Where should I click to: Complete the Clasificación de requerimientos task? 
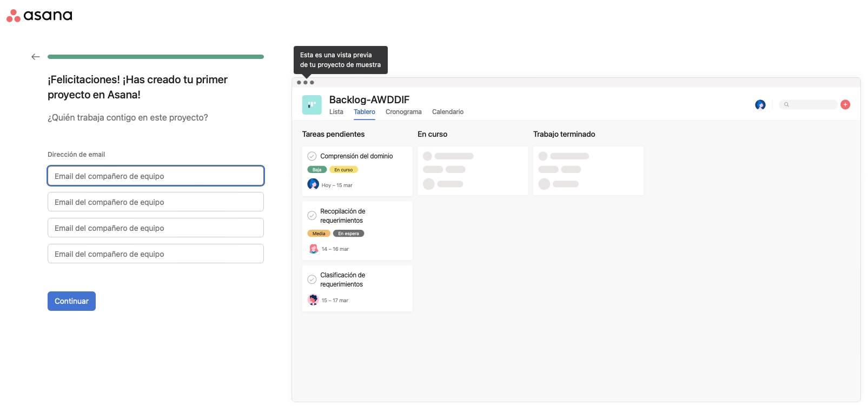tap(312, 279)
